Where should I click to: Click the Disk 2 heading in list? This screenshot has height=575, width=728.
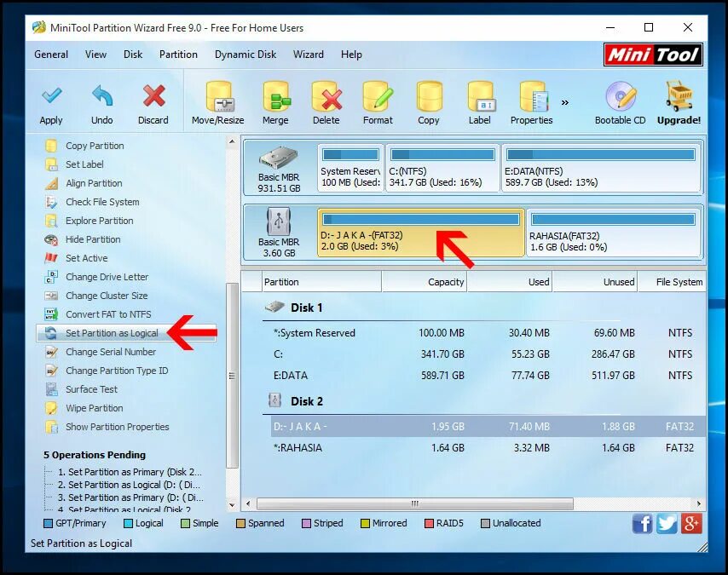[x=306, y=401]
